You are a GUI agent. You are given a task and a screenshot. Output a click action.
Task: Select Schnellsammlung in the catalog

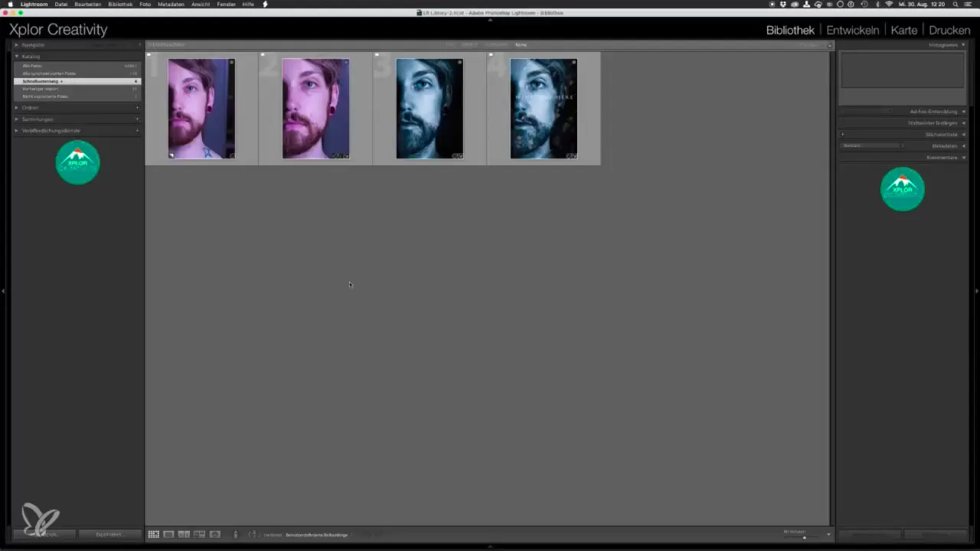click(77, 81)
